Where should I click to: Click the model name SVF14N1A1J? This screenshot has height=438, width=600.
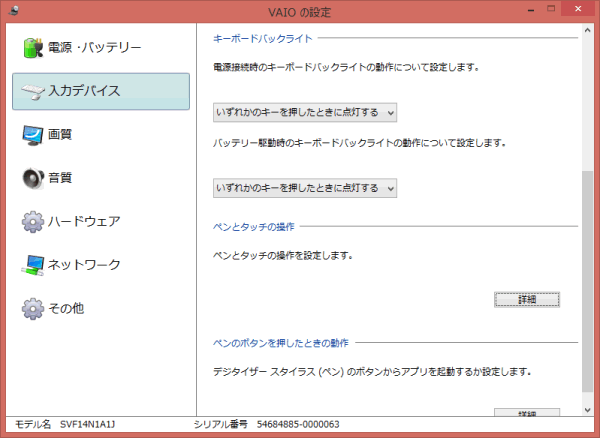pos(88,424)
